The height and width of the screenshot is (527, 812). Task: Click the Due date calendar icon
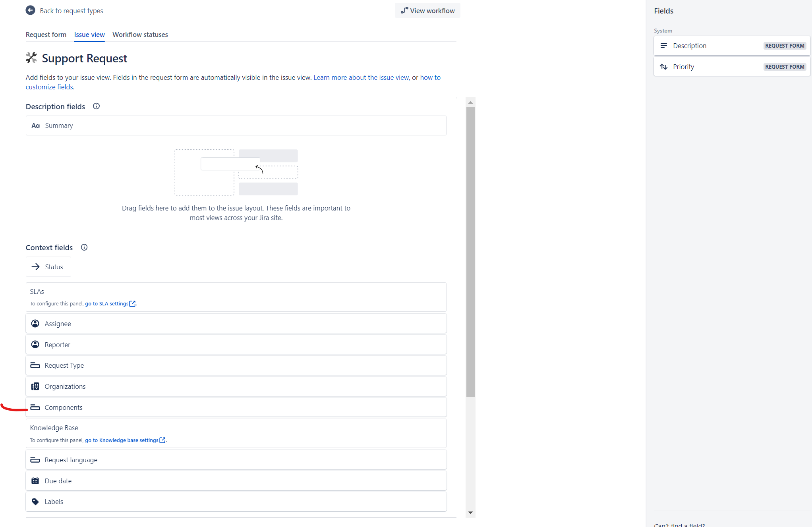click(x=35, y=481)
